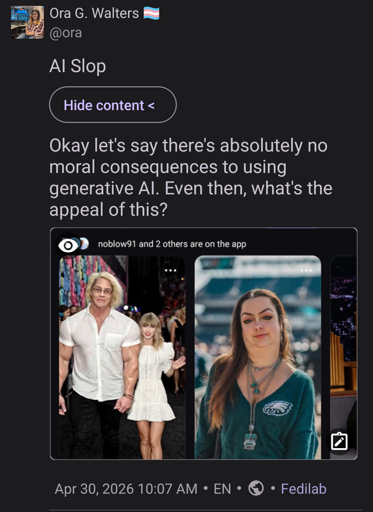Open the image with two people in white

(122, 357)
